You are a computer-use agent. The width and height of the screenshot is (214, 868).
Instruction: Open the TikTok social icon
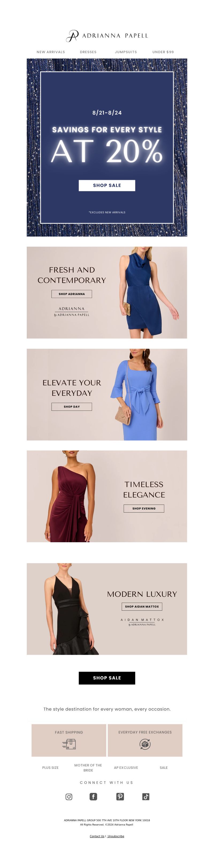(146, 796)
